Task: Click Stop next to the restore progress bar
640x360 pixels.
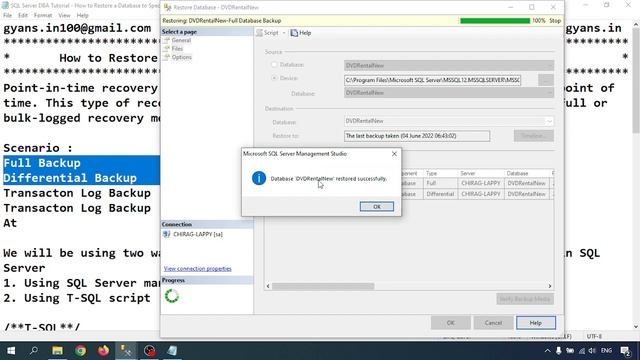Action: [555, 20]
